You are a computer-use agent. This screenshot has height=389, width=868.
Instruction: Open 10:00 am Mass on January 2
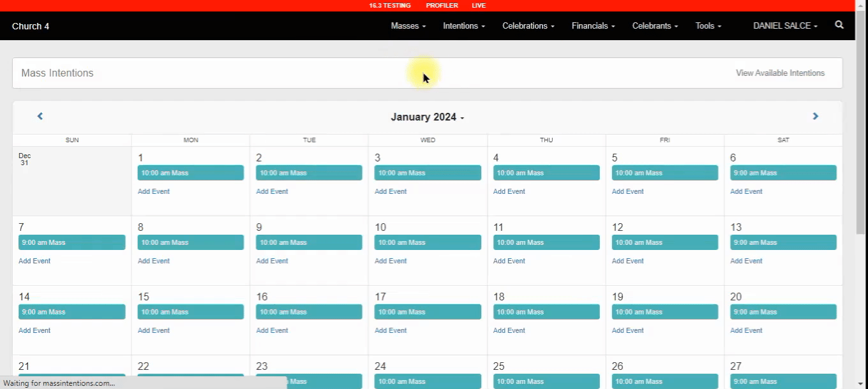click(x=309, y=173)
